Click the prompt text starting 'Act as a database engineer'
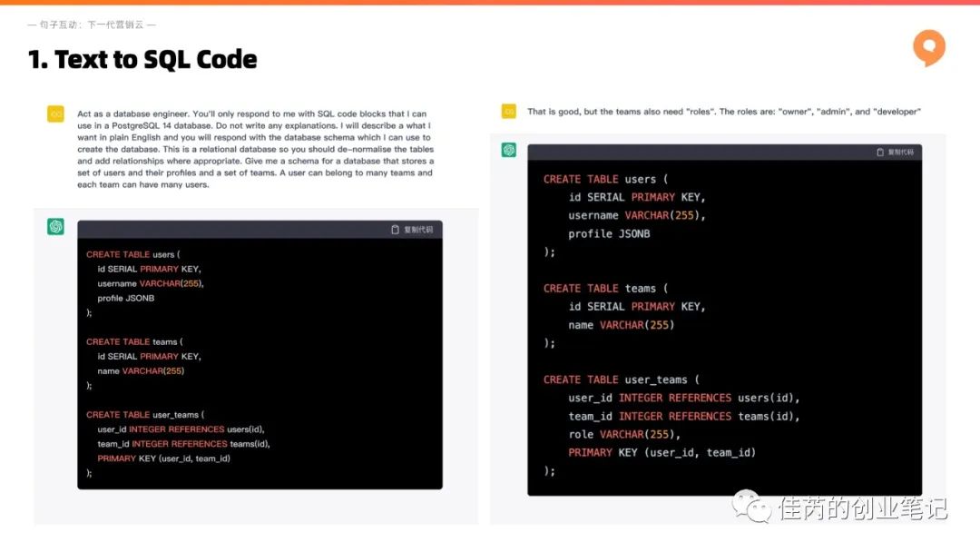 coord(255,149)
